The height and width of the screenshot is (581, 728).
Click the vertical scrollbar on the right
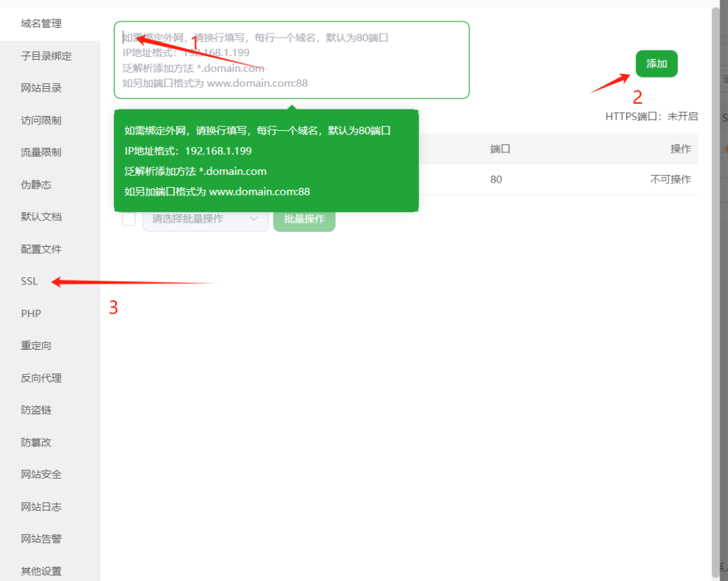[716, 284]
